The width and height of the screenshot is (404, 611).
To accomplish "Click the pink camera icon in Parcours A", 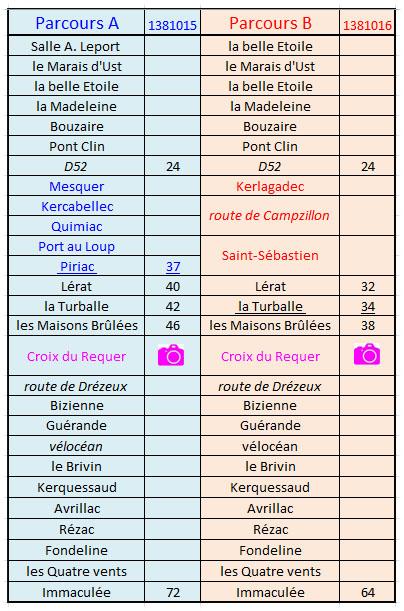I will tap(171, 355).
